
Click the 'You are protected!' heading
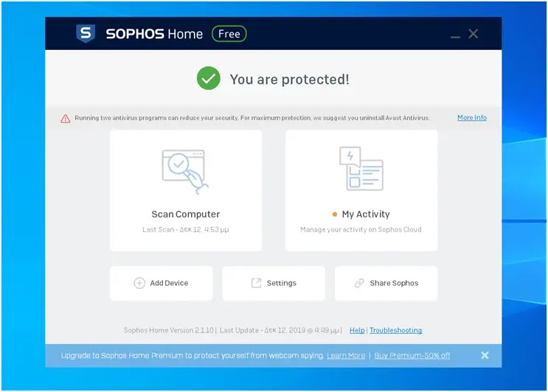(x=289, y=80)
